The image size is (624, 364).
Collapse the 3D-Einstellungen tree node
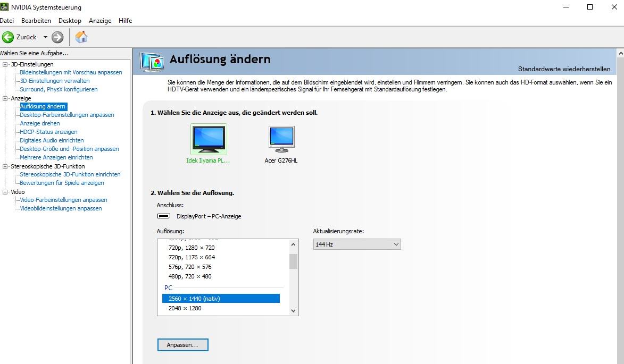(x=5, y=64)
